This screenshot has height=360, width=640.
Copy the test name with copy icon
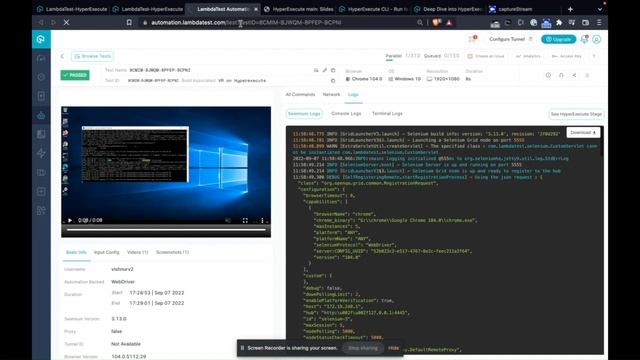click(333, 70)
